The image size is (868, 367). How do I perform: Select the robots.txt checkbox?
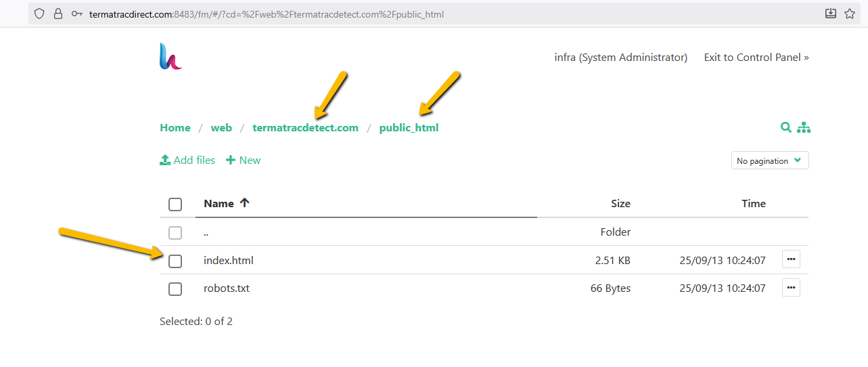(175, 289)
